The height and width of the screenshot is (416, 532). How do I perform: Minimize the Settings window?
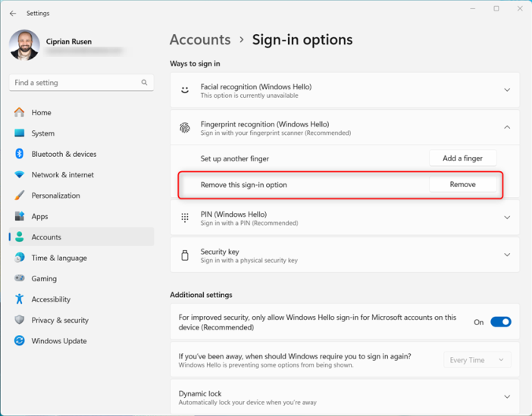[x=473, y=8]
